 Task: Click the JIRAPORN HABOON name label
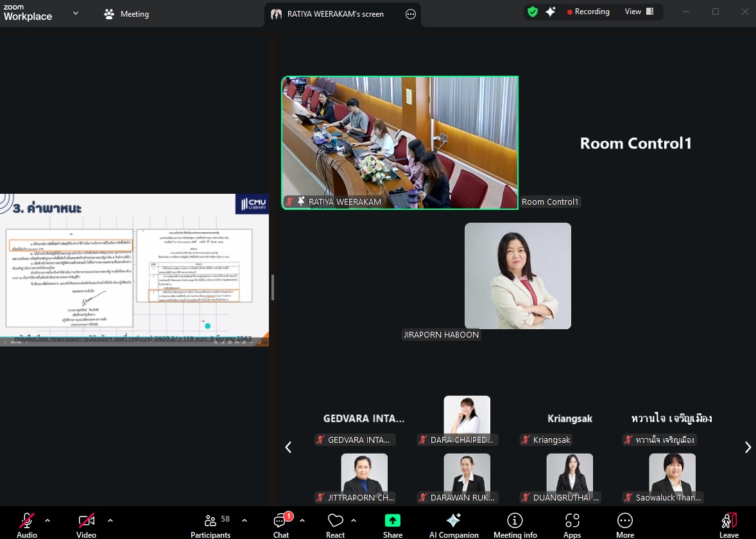[441, 334]
